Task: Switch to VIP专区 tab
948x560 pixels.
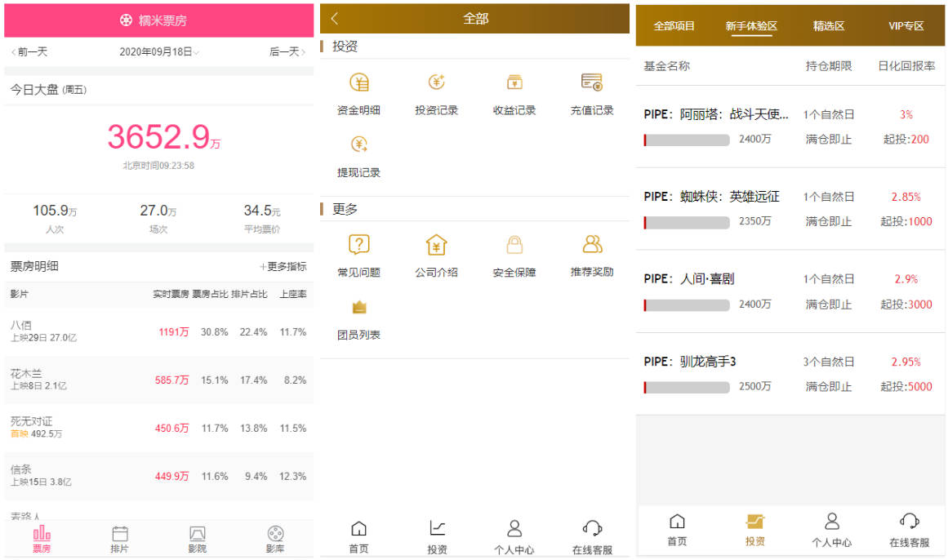Action: (906, 26)
